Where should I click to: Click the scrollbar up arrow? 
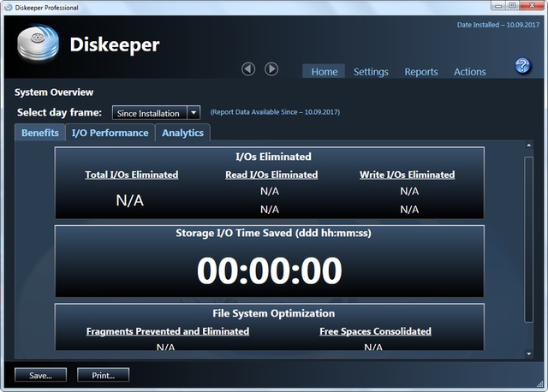pyautogui.click(x=528, y=148)
